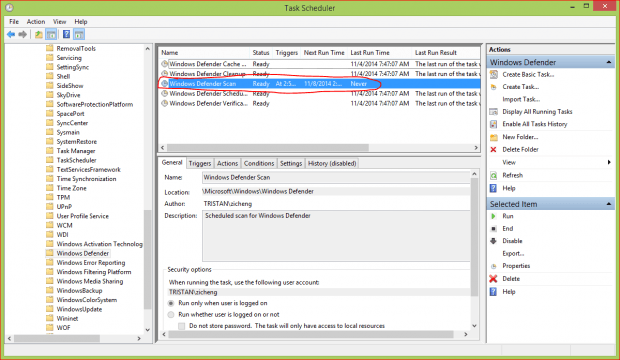Click the Create Basic Task icon

493,74
